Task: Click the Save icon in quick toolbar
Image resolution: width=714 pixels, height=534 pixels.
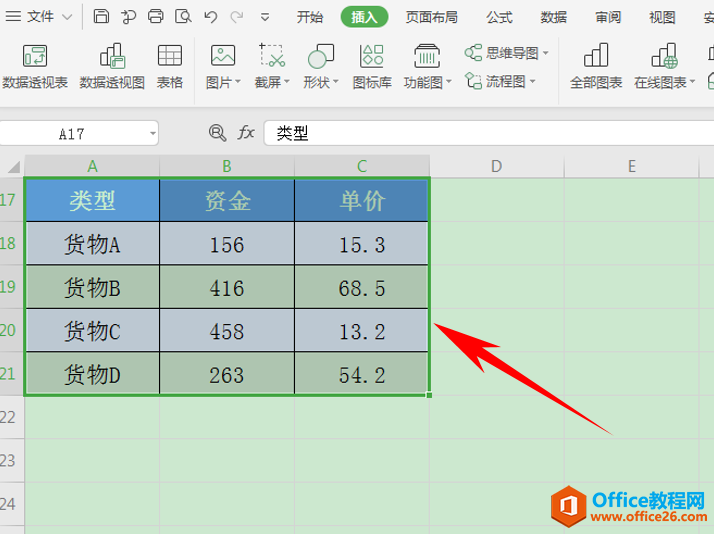Action: 101,16
